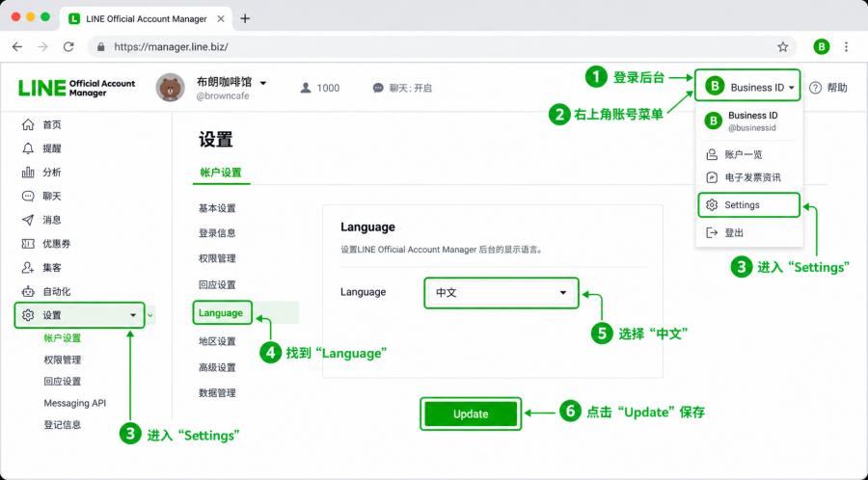Open Messaging API sidebar sub-item
This screenshot has width=868, height=480.
pyautogui.click(x=74, y=403)
